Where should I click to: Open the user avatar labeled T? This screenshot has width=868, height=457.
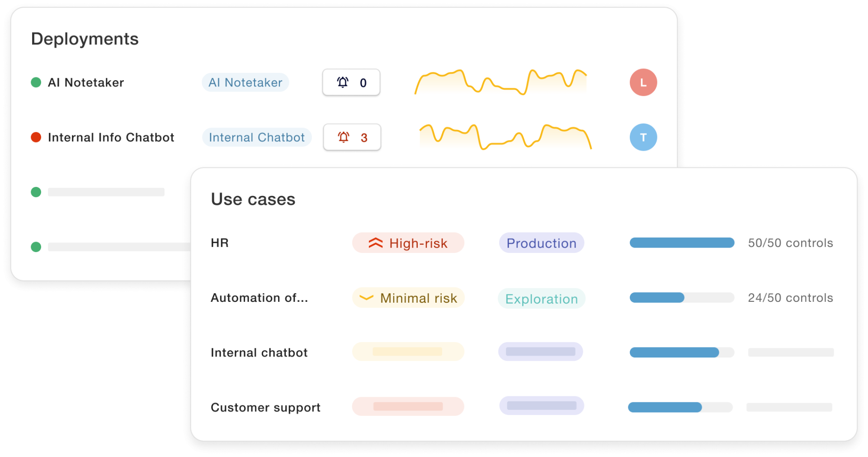click(643, 137)
